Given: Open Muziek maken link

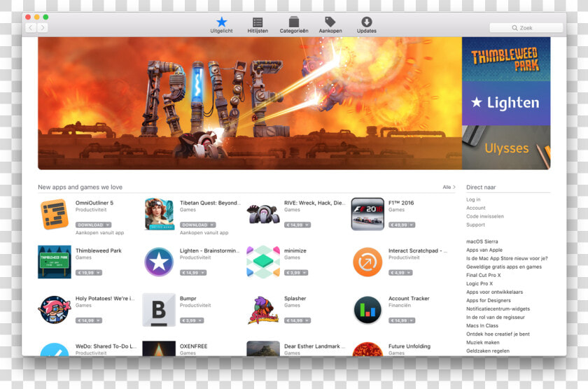Looking at the screenshot, I should [x=482, y=343].
